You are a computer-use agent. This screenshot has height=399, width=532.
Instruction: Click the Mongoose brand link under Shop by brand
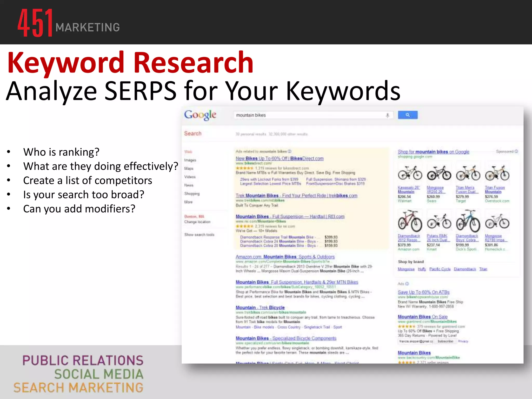point(406,269)
